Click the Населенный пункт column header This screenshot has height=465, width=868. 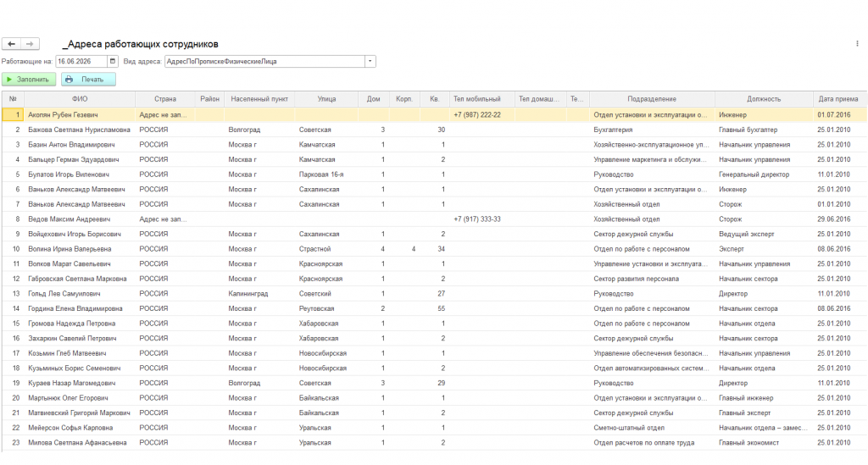click(x=259, y=99)
